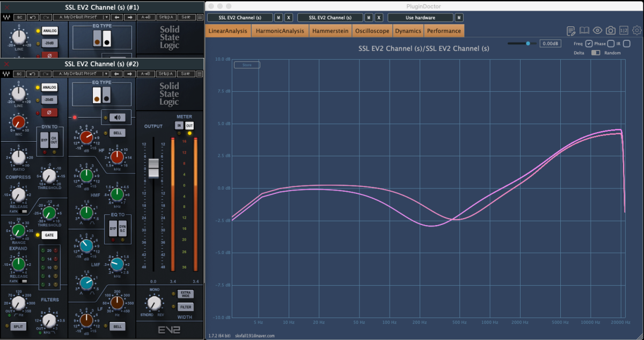The image size is (644, 340).
Task: Switch to the HarmonicAnalysis tab
Action: [x=280, y=31]
